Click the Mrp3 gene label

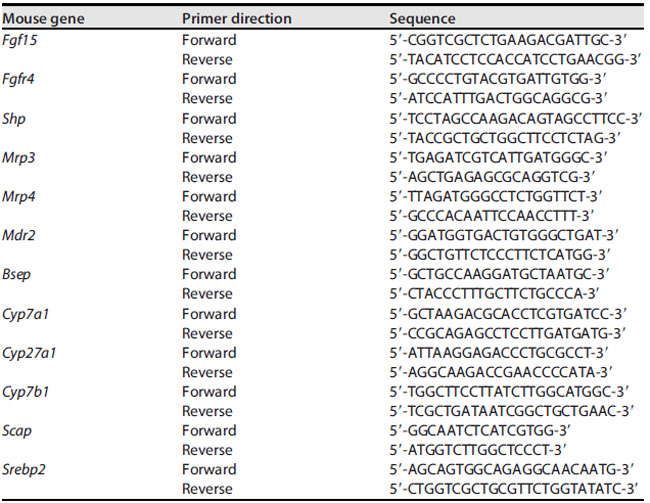[19, 158]
